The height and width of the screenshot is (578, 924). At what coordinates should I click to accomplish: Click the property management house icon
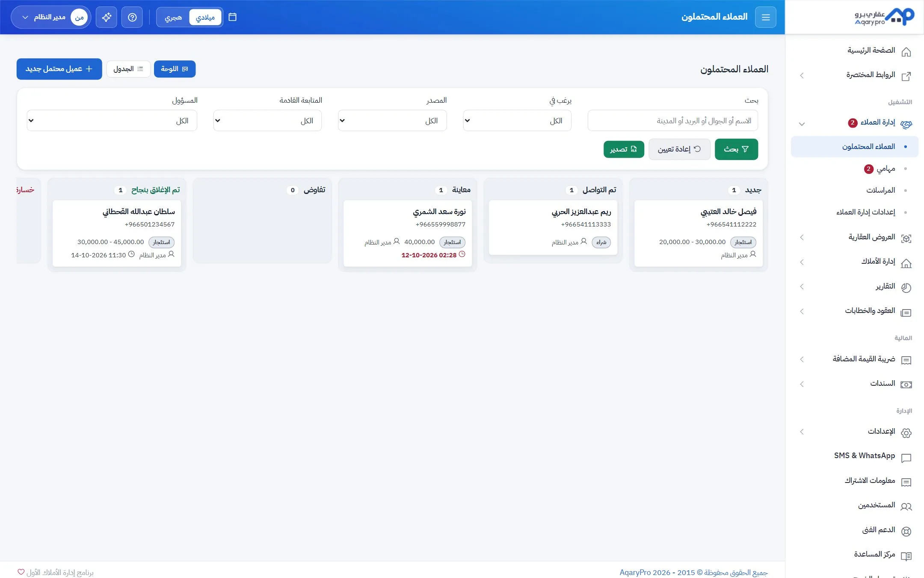[x=906, y=263]
